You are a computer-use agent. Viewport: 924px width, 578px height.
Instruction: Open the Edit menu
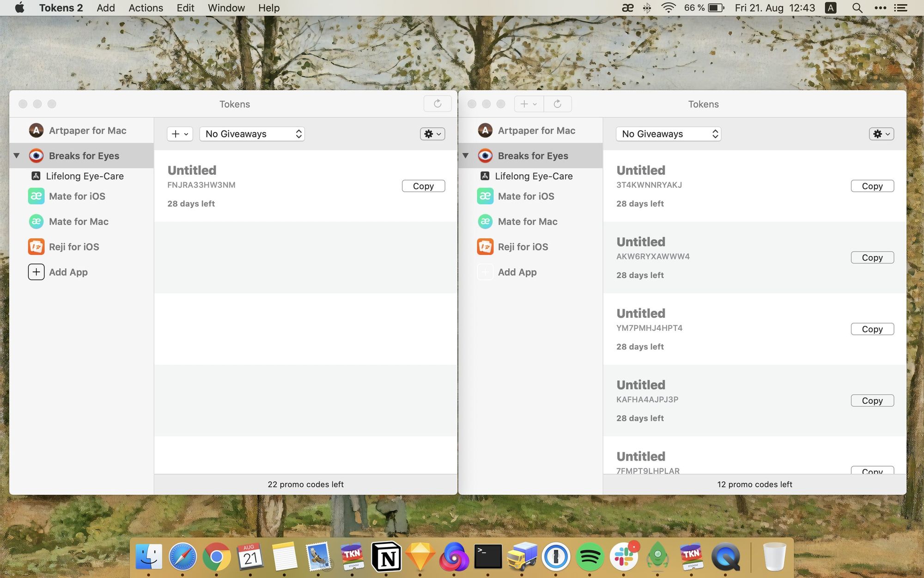[185, 8]
